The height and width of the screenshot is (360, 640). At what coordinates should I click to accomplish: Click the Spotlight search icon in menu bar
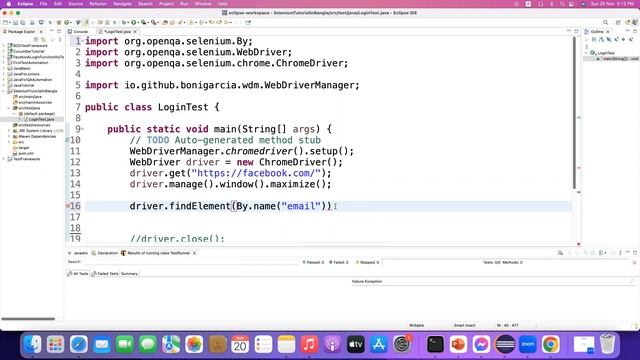[x=562, y=4]
